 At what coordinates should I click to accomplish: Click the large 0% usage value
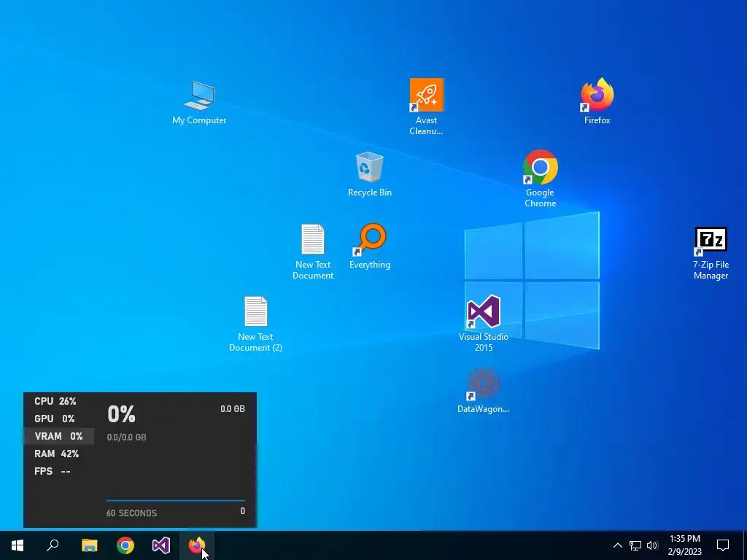122,414
